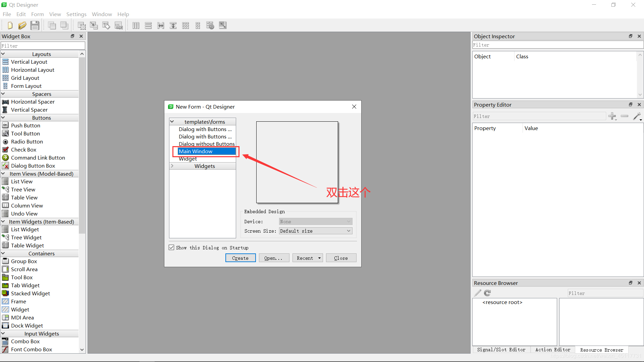The width and height of the screenshot is (644, 362).
Task: Click the Save floppy disk icon
Action: pos(35,25)
